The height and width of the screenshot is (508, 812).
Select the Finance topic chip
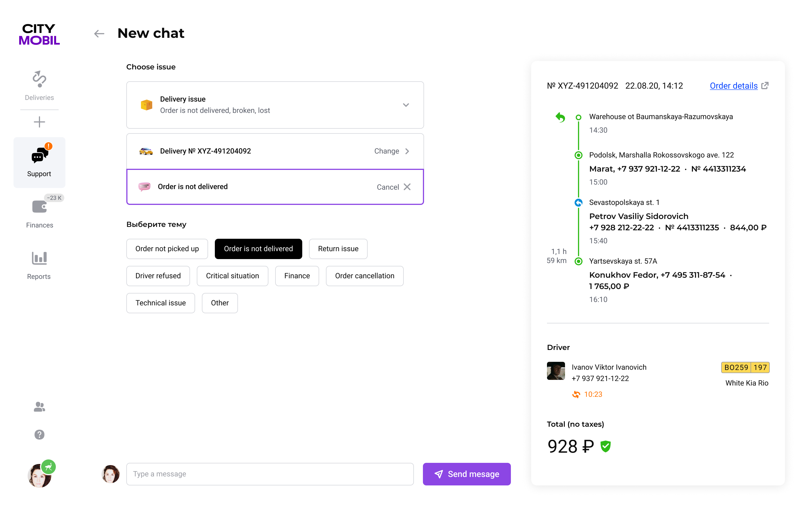[x=297, y=276]
